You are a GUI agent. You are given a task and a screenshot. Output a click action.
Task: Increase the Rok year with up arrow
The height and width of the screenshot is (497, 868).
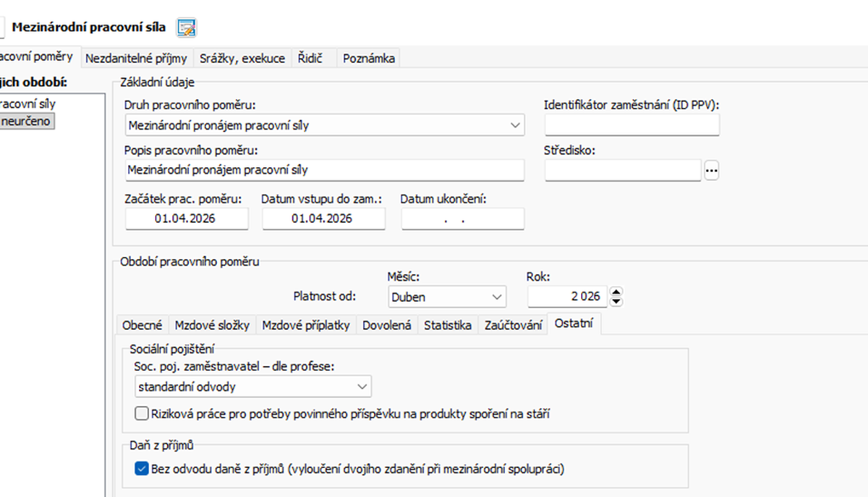pos(616,292)
